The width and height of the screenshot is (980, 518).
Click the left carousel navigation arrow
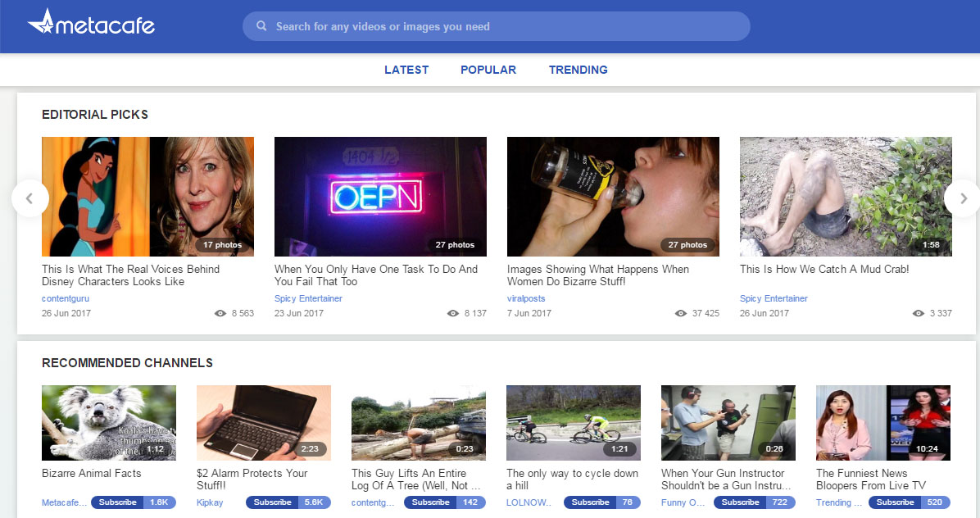point(29,198)
